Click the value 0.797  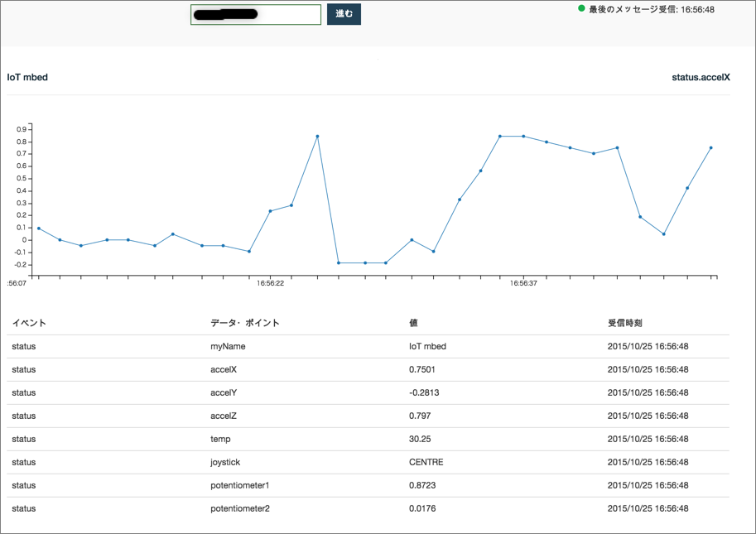420,416
